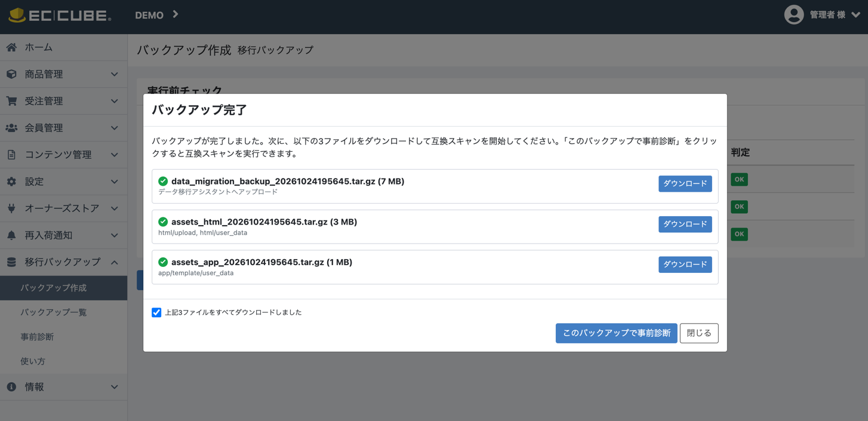Download assets_app tar.gz file
Screen dimensions: 868x421
685,265
